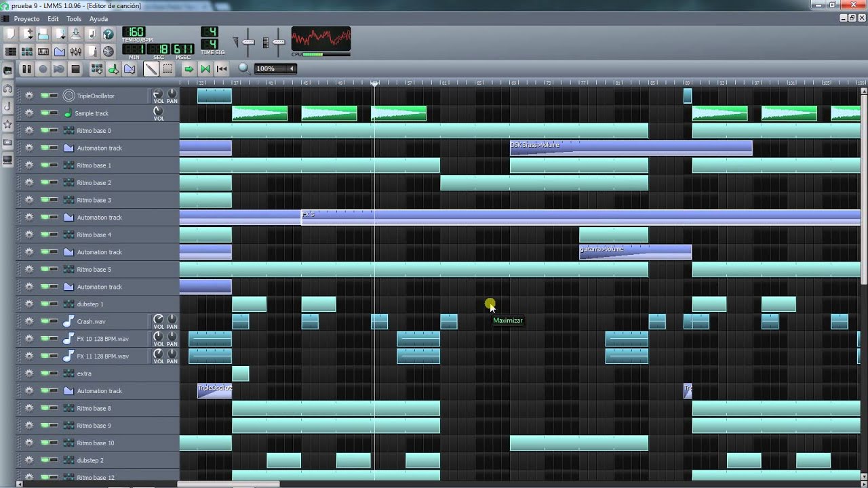Open the Edit menu
This screenshot has height=488, width=868.
pyautogui.click(x=53, y=19)
